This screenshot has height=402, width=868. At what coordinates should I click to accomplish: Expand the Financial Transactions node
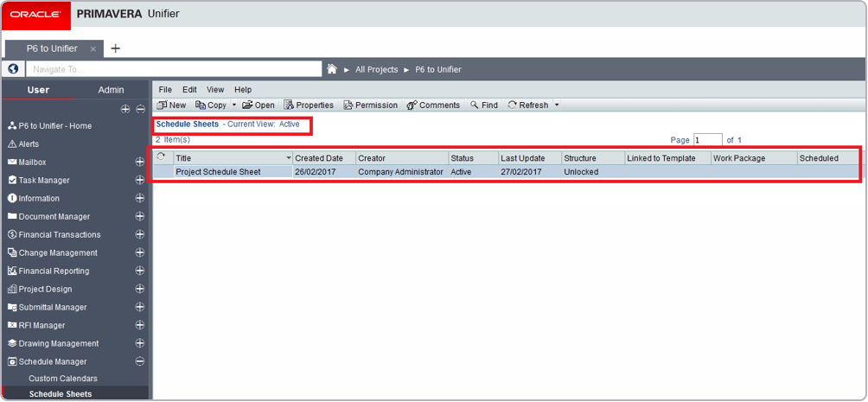pos(139,234)
